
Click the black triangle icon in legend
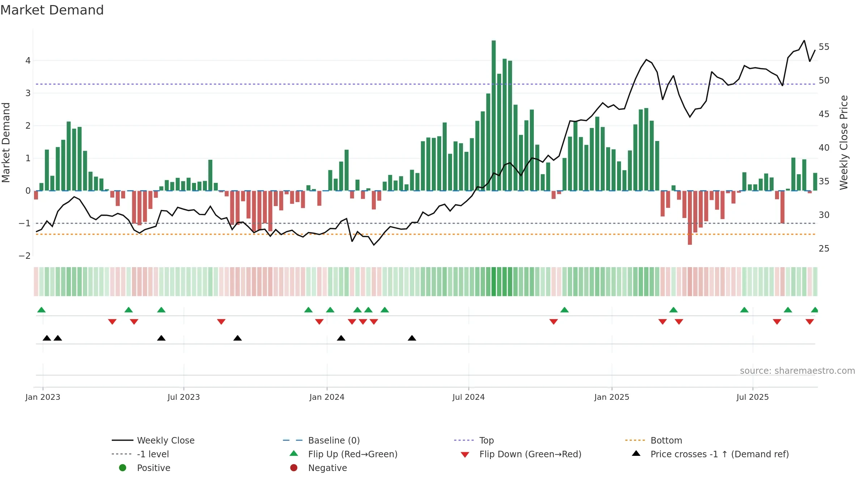click(636, 453)
